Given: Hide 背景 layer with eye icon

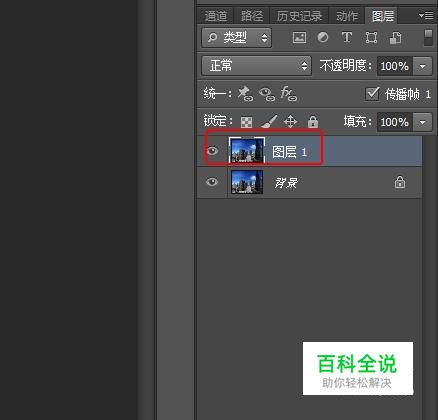Looking at the screenshot, I should click(x=212, y=182).
